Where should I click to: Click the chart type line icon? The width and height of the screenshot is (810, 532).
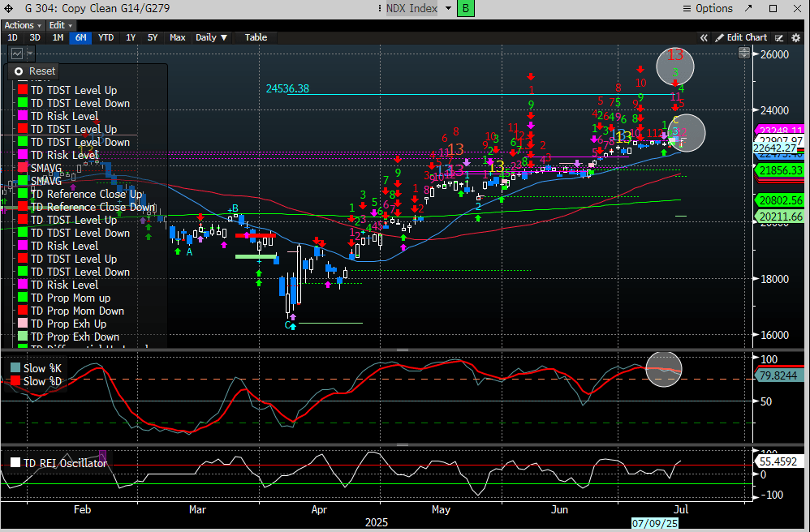point(17,54)
